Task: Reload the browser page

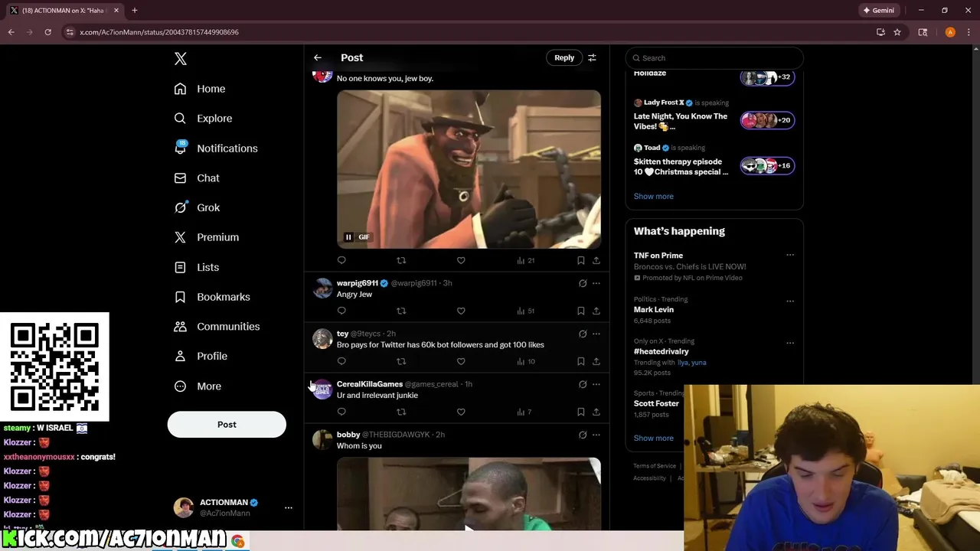Action: 47,32
